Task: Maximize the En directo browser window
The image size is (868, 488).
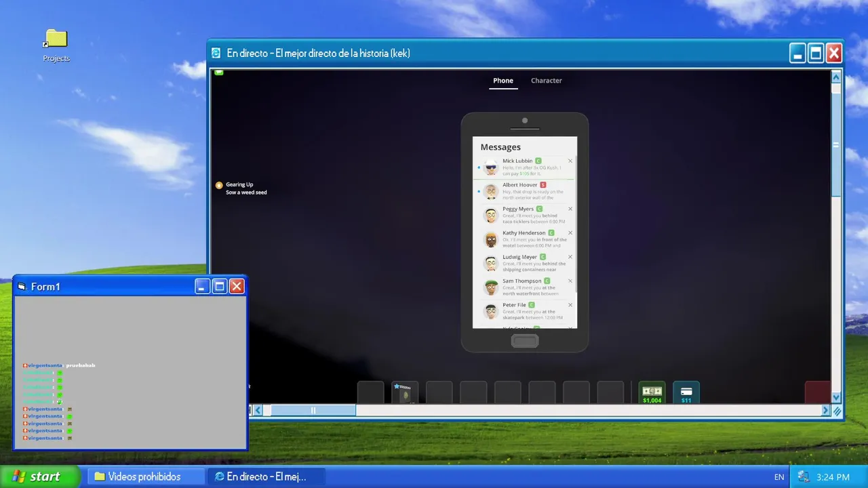Action: click(816, 53)
